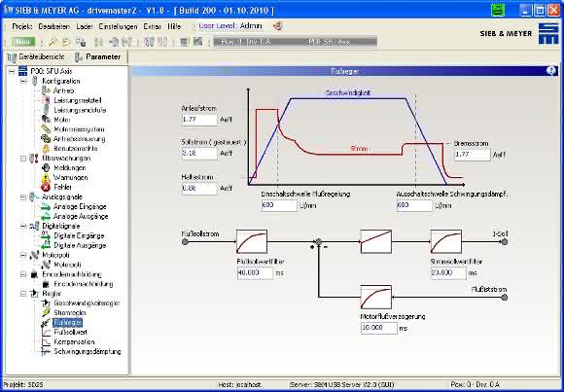Open the Hilfe menu
The width and height of the screenshot is (564, 392).
pos(174,26)
